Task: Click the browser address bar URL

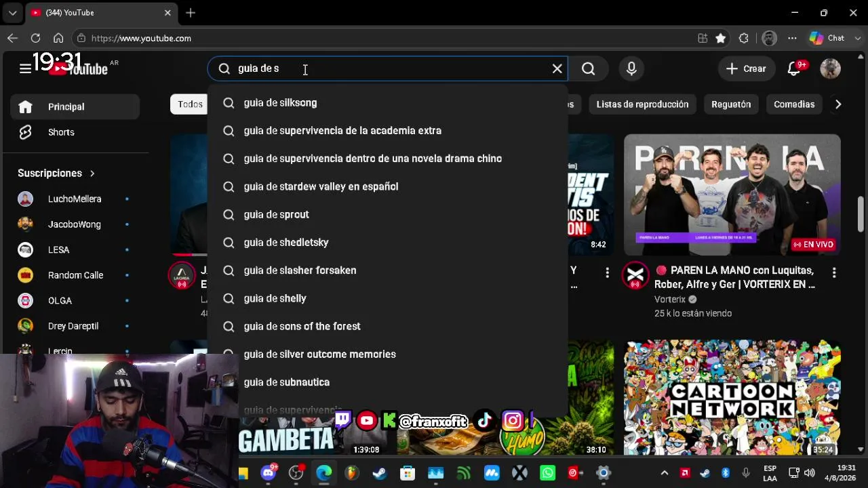Action: click(141, 39)
